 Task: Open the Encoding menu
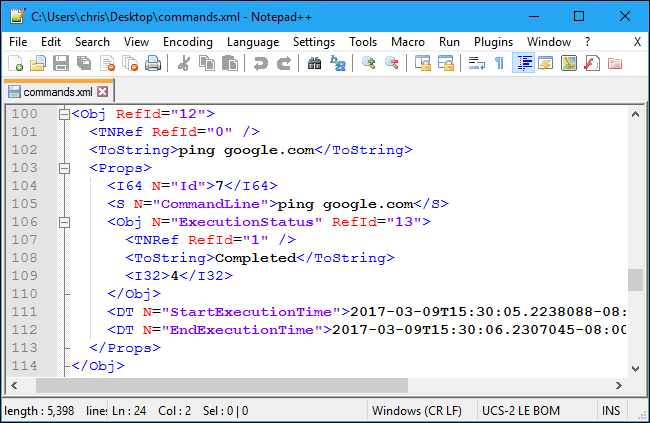coord(188,42)
